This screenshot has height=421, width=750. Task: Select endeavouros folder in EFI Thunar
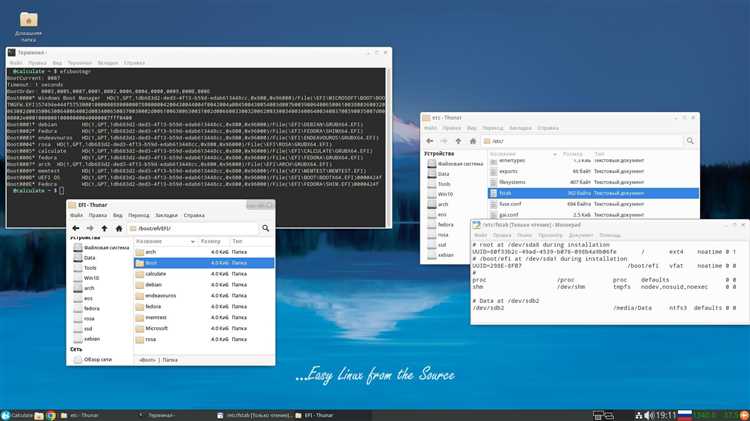[x=204, y=296]
